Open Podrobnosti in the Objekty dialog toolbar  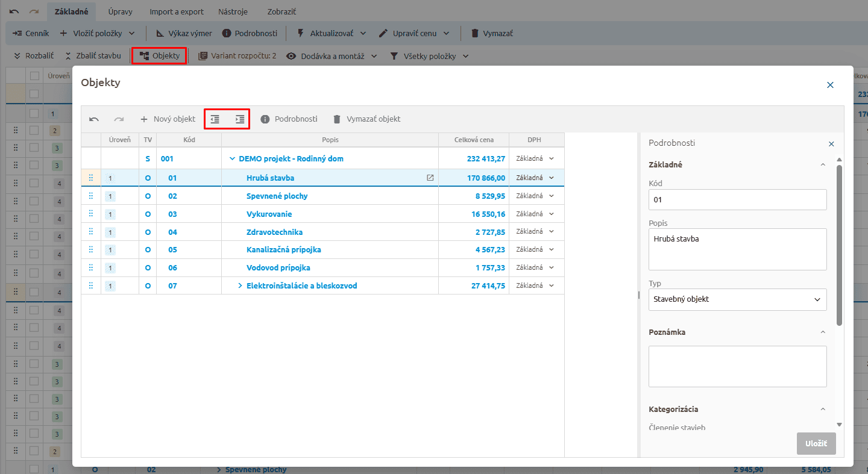click(x=289, y=119)
